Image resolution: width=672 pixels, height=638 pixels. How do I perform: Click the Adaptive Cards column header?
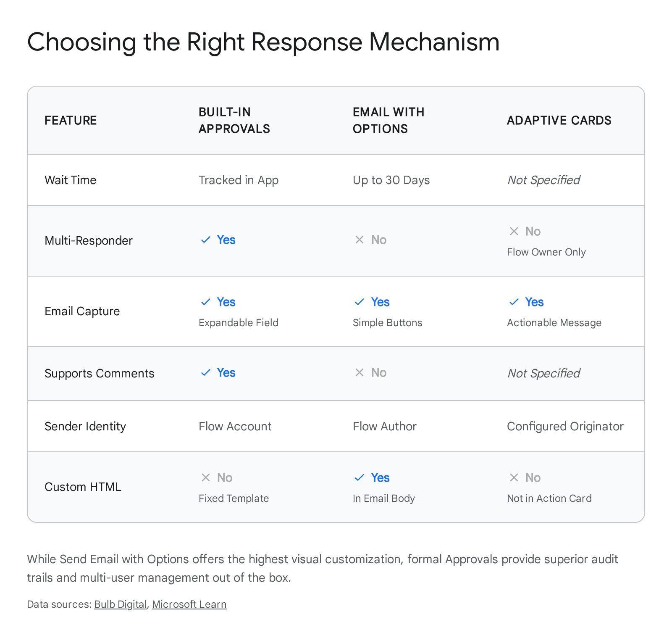[559, 121]
